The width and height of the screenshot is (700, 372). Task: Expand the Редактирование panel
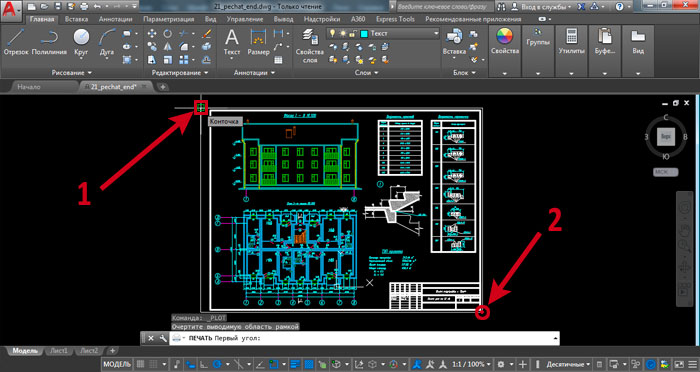click(x=179, y=72)
